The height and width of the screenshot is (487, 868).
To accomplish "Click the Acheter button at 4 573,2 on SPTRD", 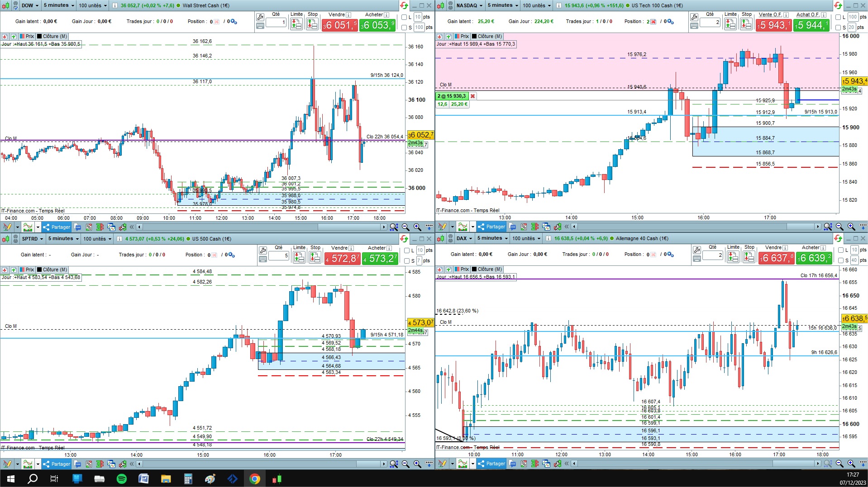I will (380, 258).
